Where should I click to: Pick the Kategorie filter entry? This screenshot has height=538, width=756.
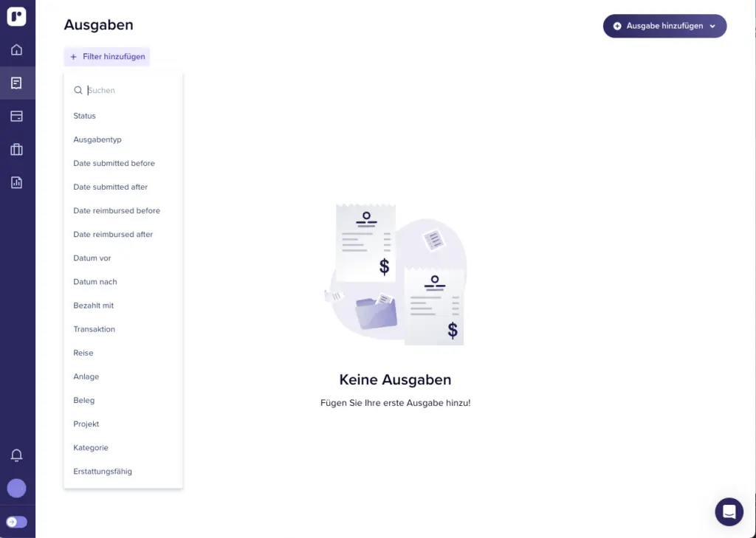tap(91, 448)
